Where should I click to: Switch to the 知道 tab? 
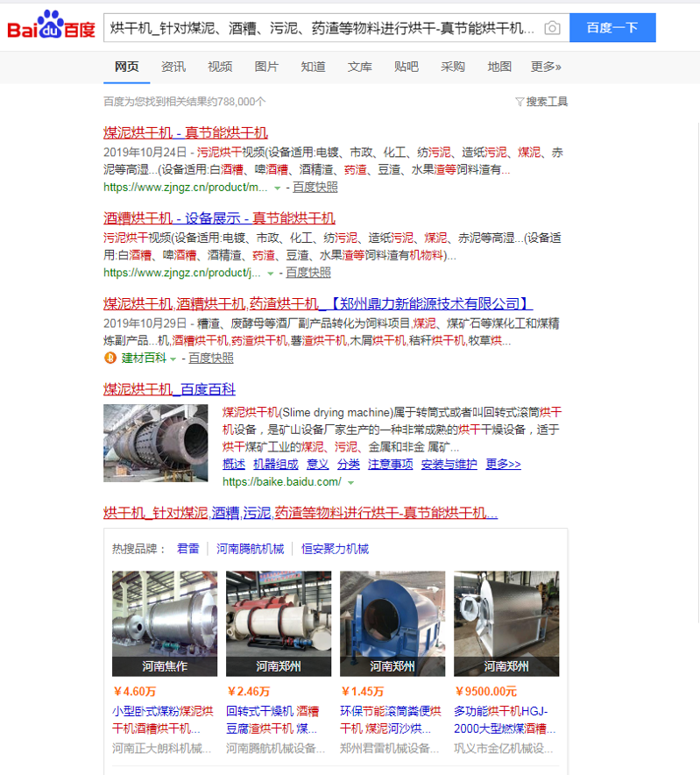pyautogui.click(x=313, y=67)
